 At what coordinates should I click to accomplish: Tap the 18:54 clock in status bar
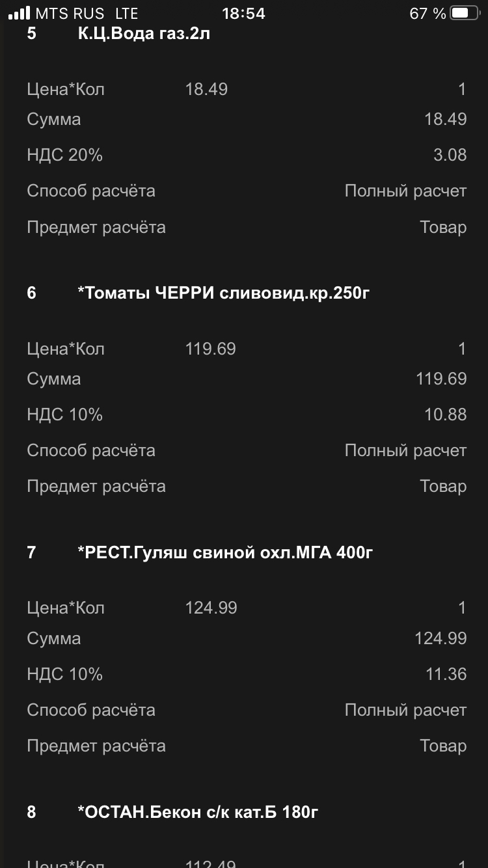243,13
